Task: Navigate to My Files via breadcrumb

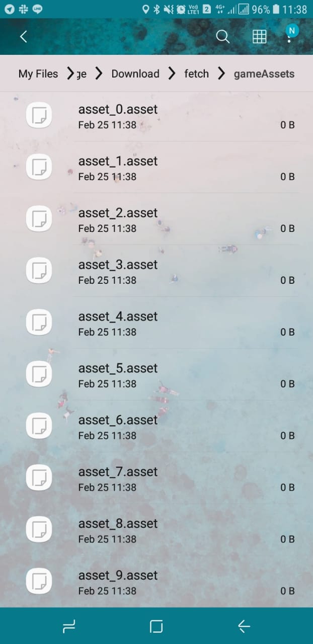Action: point(38,73)
